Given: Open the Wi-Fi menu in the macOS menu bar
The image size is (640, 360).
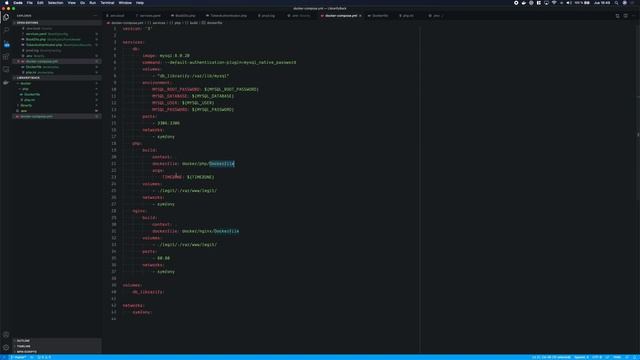Looking at the screenshot, I should point(554,3).
